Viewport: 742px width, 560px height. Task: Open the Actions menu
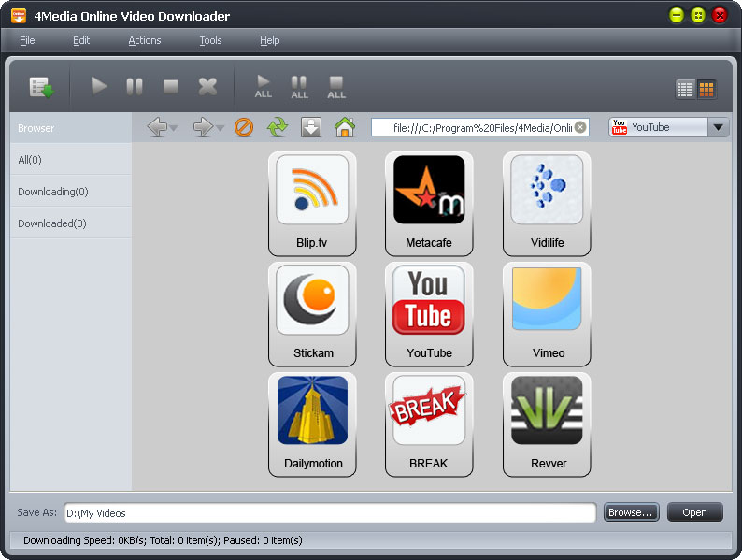[x=145, y=40]
